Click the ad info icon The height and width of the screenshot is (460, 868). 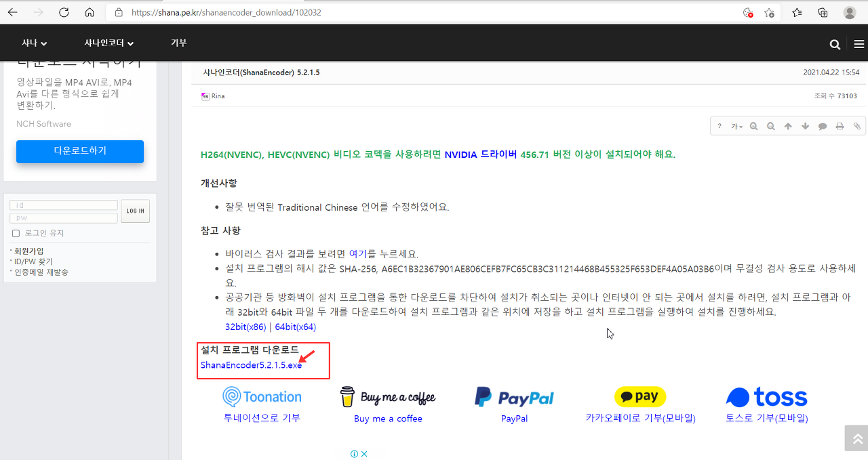[x=354, y=454]
